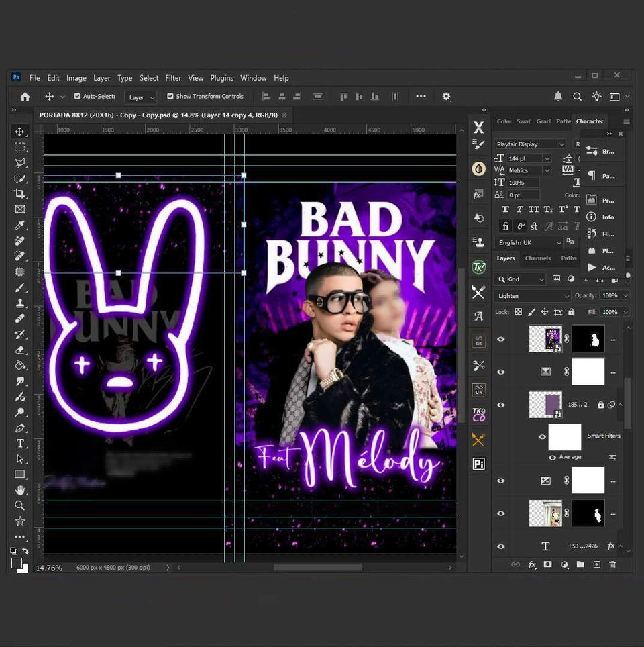Select the Polygonal Lasso tool
Image resolution: width=644 pixels, height=647 pixels.
click(x=19, y=162)
